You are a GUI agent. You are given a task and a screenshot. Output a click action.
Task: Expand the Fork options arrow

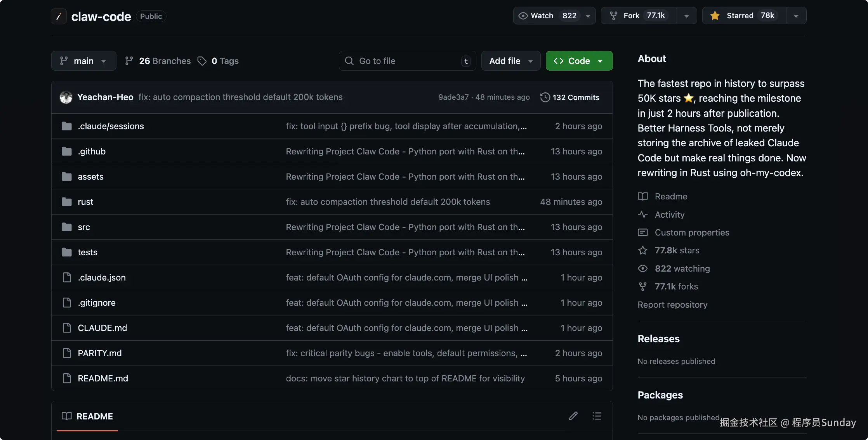[x=686, y=16]
